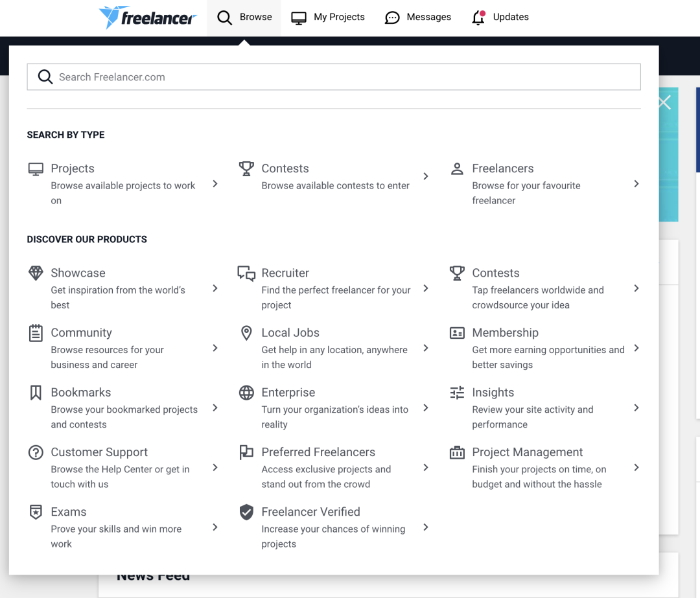Expand the Projects chevron arrow
700x598 pixels.
pyautogui.click(x=215, y=184)
